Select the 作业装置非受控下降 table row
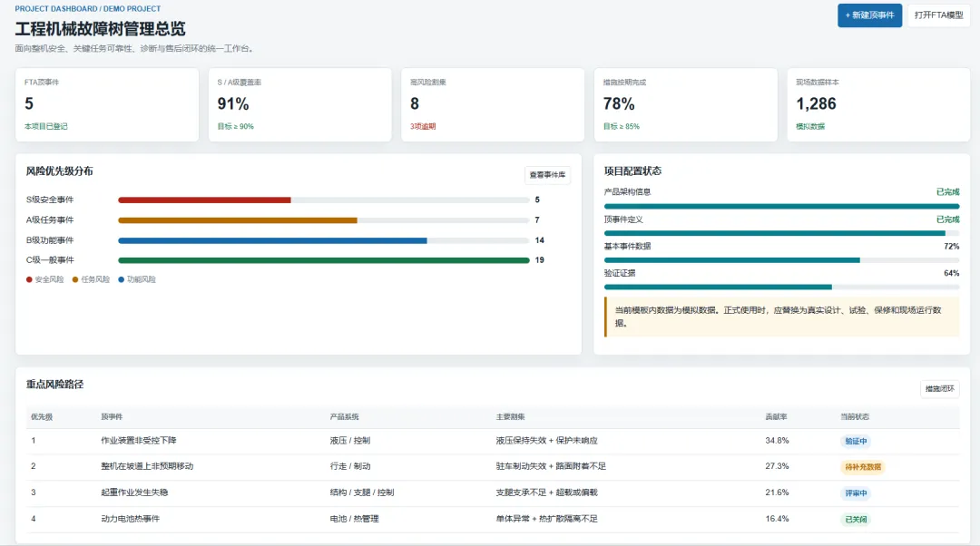This screenshot has width=980, height=546. 493,441
